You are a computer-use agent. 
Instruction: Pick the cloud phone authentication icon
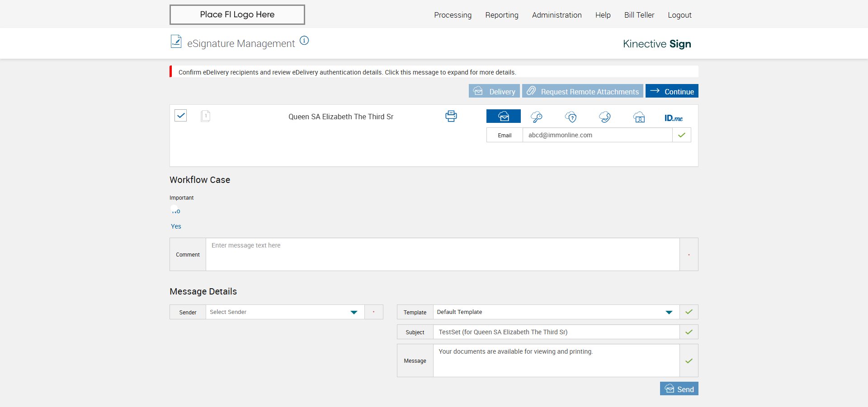pos(605,117)
